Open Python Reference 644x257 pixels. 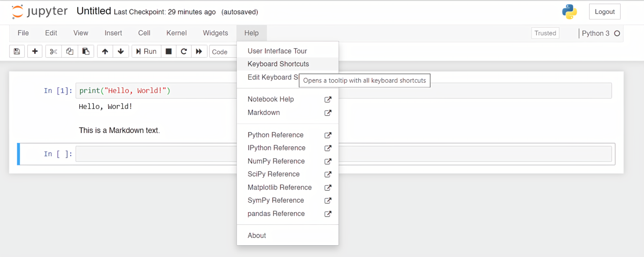(288, 135)
